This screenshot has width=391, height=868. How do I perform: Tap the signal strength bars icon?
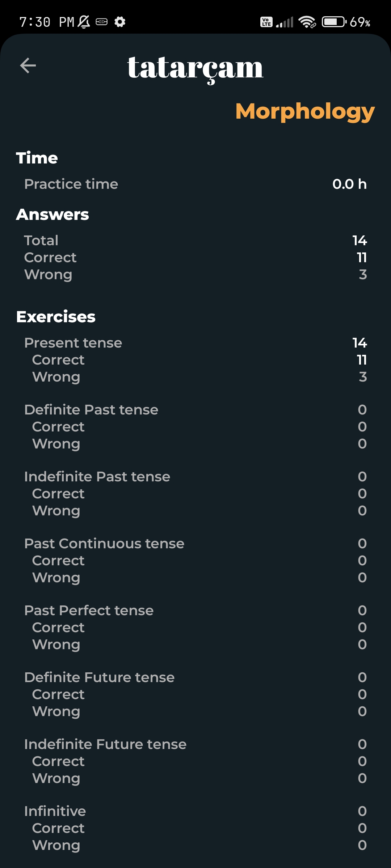(x=285, y=22)
